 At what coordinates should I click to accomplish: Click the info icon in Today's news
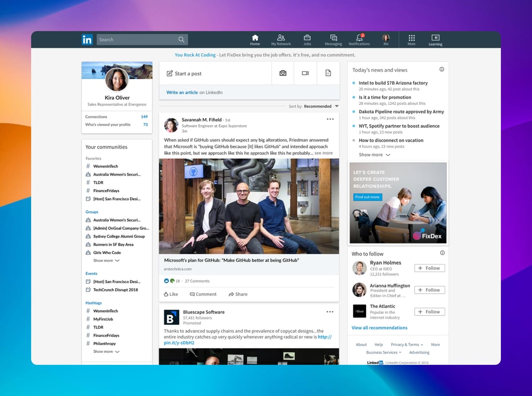click(442, 69)
